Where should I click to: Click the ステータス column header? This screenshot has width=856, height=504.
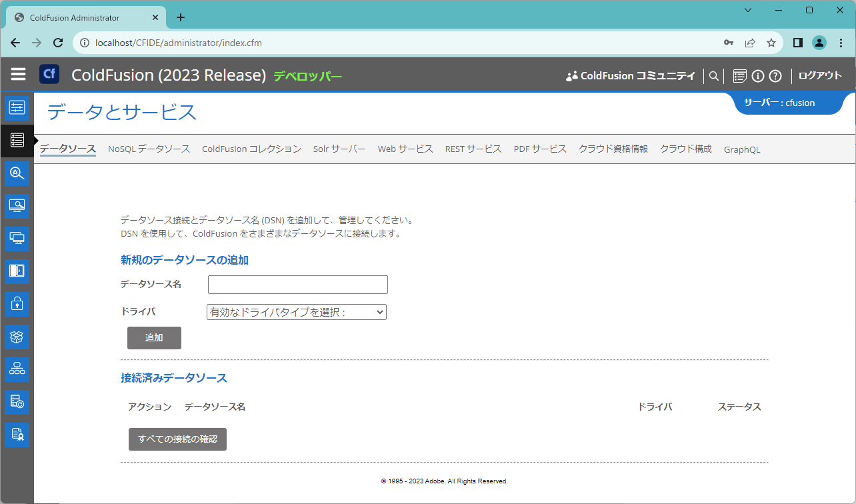pos(739,407)
